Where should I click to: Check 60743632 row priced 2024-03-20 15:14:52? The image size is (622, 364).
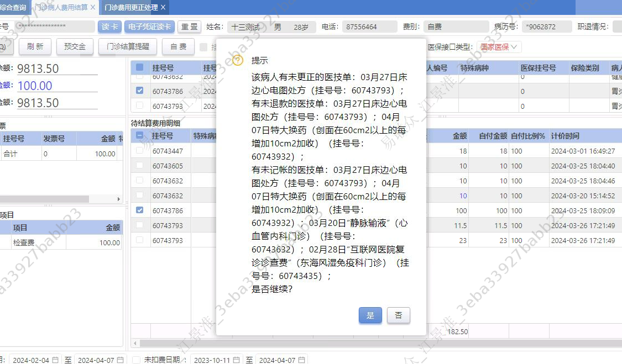coord(140,195)
